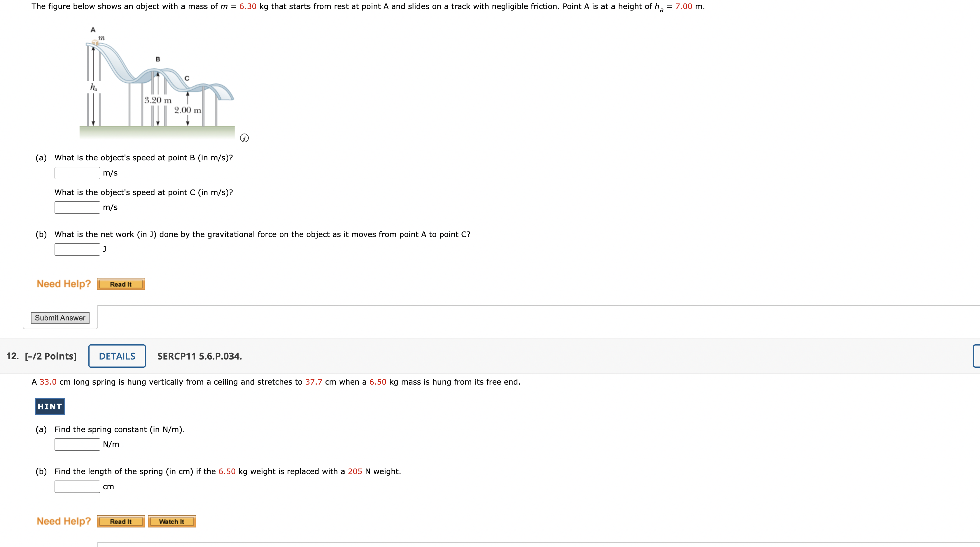This screenshot has height=547, width=980.
Task: Select the speed at point C input field
Action: (77, 207)
